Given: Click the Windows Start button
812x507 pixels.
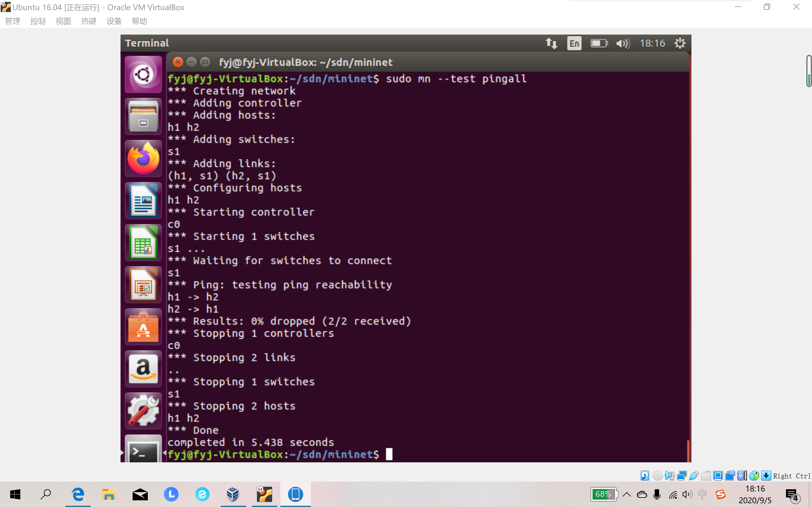Looking at the screenshot, I should (x=15, y=495).
